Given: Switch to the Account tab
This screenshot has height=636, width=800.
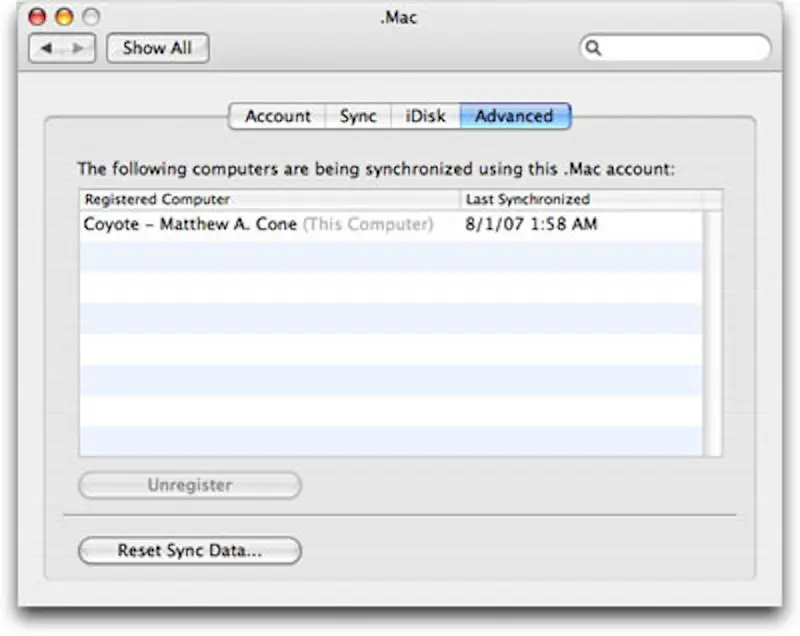Looking at the screenshot, I should click(278, 115).
